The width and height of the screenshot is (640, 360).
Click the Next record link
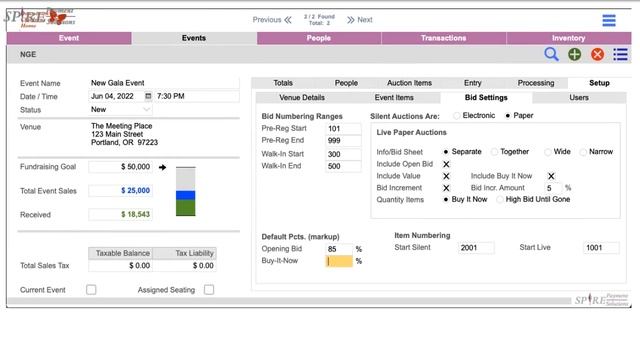point(364,20)
